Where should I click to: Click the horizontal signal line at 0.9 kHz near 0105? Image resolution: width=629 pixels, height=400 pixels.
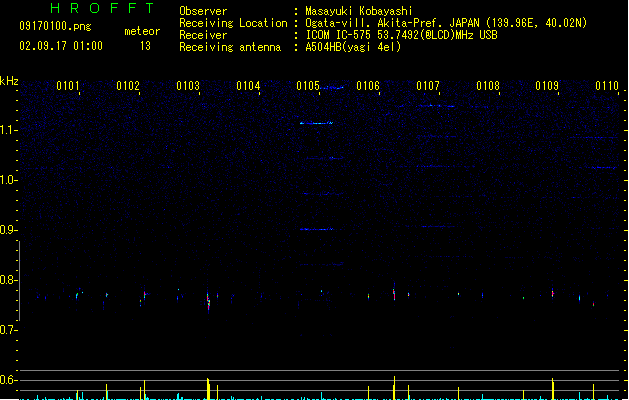[x=317, y=229]
